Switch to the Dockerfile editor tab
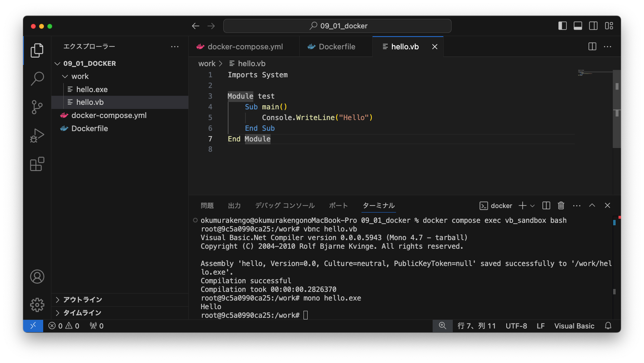 click(x=336, y=47)
